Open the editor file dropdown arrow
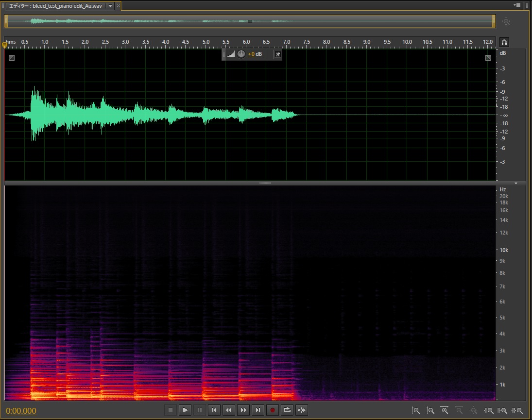 click(110, 6)
